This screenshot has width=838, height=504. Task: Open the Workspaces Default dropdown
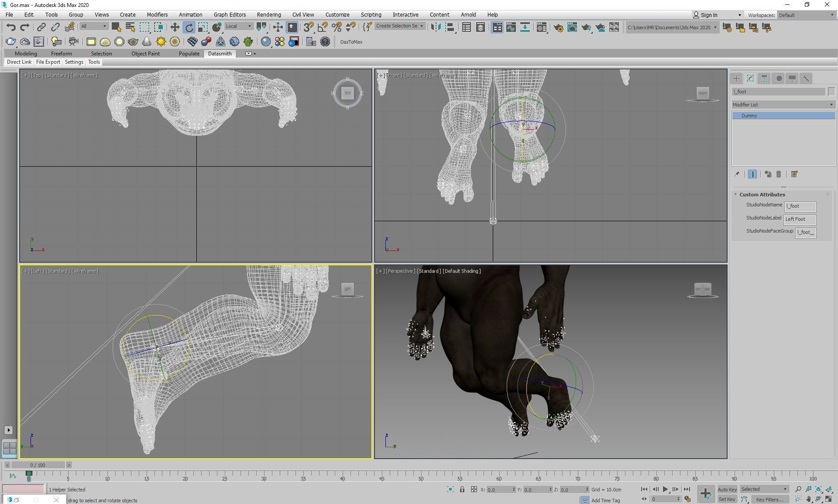(806, 15)
